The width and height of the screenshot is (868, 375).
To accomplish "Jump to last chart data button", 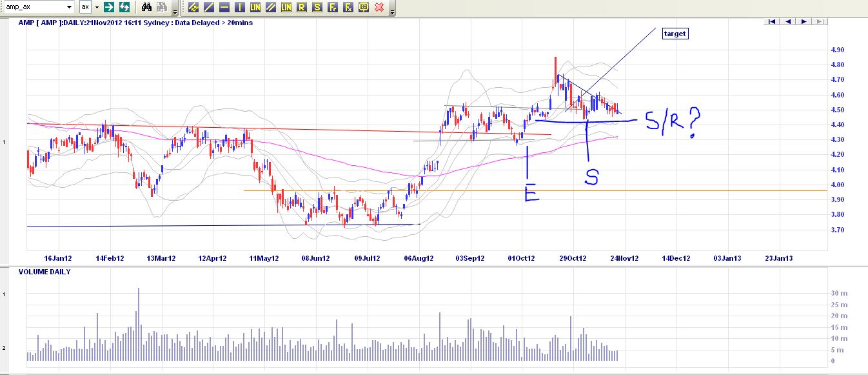I will click(x=819, y=21).
